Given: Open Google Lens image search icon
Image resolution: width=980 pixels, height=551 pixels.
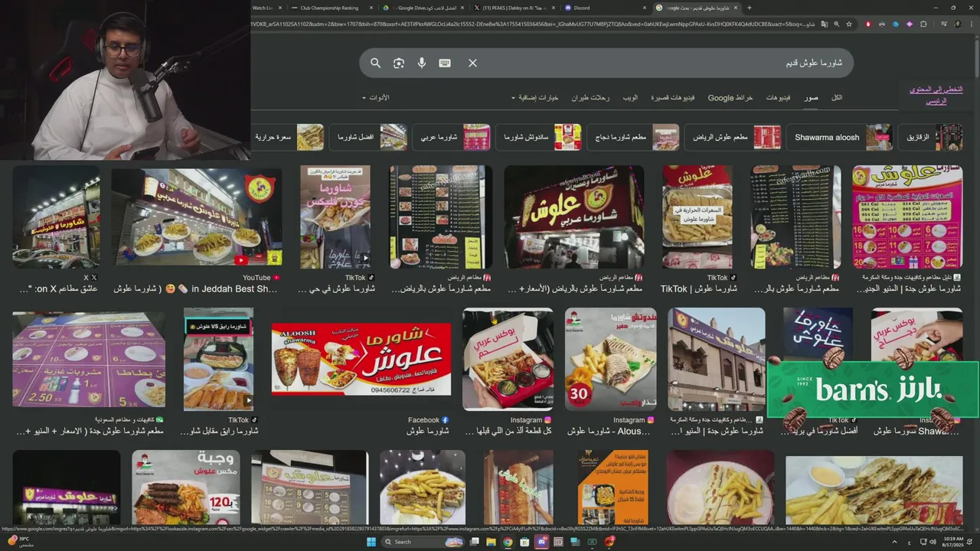Looking at the screenshot, I should pos(398,63).
